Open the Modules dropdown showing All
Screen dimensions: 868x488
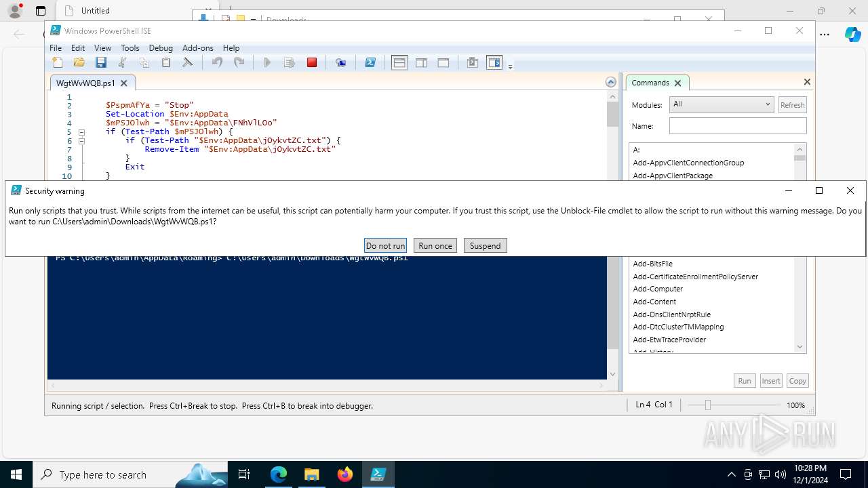coord(721,104)
